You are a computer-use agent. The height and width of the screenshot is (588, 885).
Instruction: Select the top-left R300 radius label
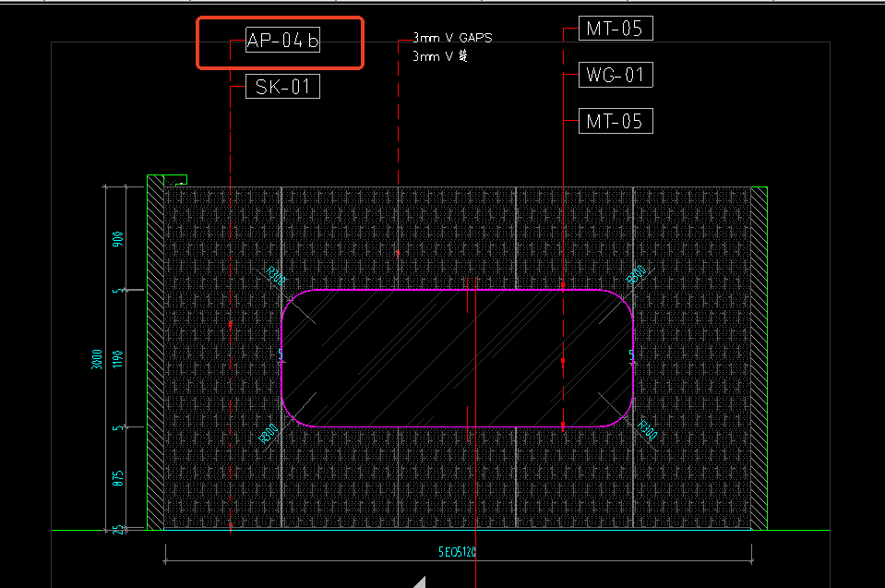[275, 274]
